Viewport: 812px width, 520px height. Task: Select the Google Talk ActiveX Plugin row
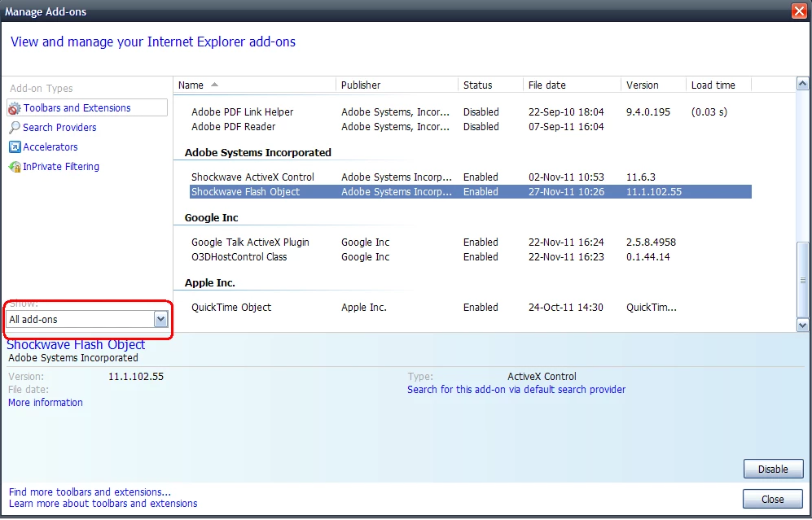470,243
